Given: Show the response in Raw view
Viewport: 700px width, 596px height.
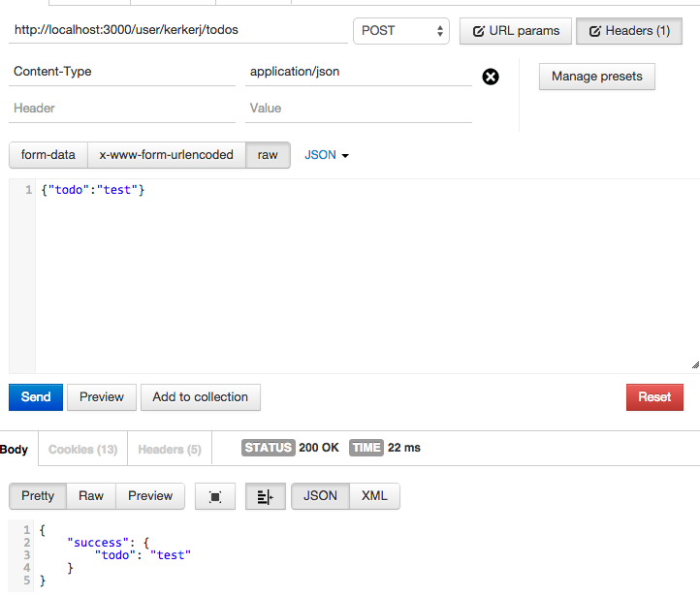Looking at the screenshot, I should (91, 496).
